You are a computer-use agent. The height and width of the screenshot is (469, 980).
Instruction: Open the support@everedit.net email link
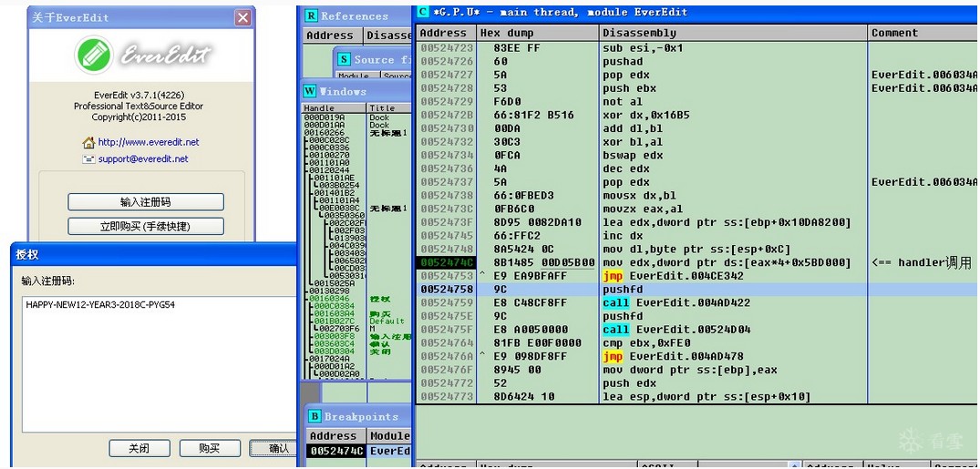[x=143, y=159]
